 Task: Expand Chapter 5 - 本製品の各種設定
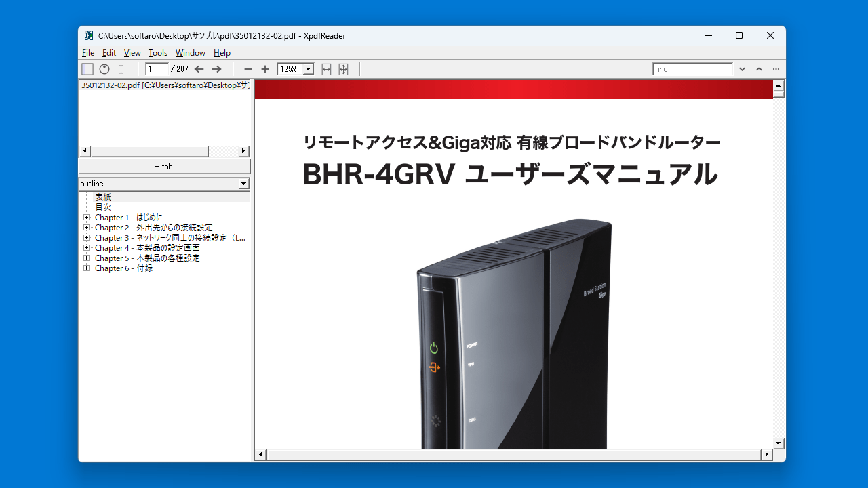point(86,258)
